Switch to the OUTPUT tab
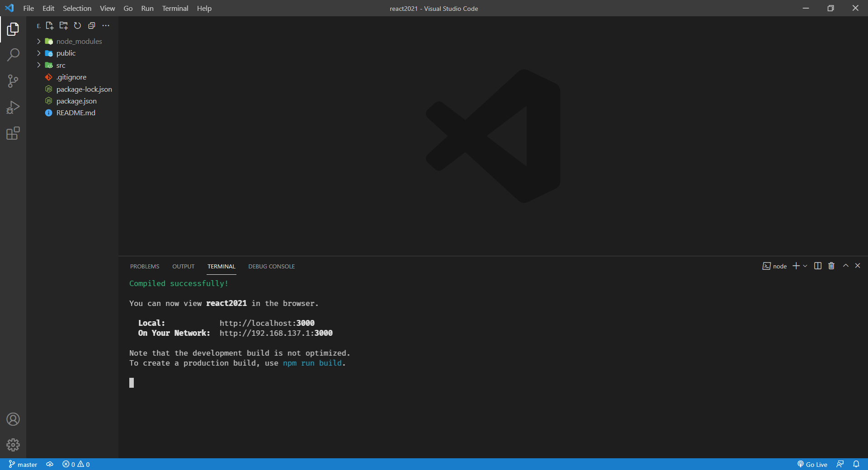868x470 pixels. (x=183, y=267)
